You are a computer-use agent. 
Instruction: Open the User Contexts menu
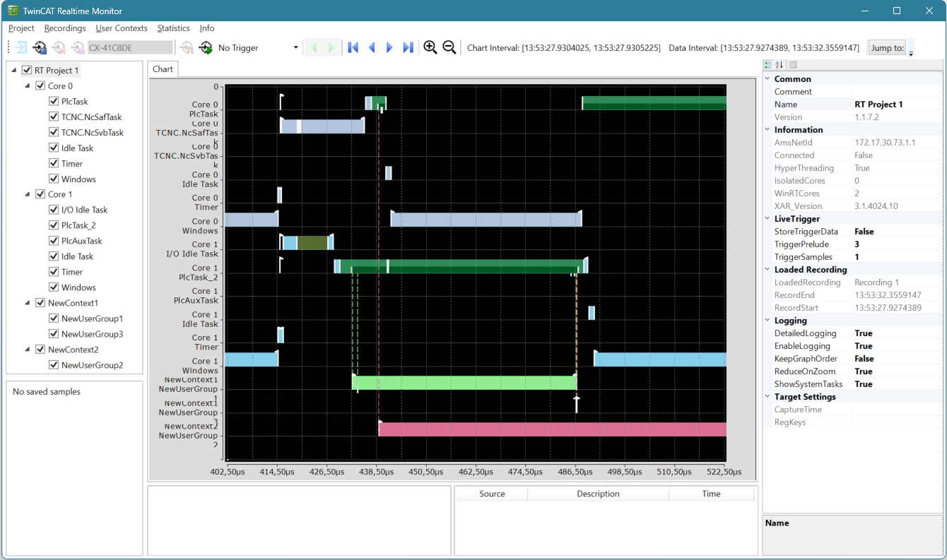(122, 28)
